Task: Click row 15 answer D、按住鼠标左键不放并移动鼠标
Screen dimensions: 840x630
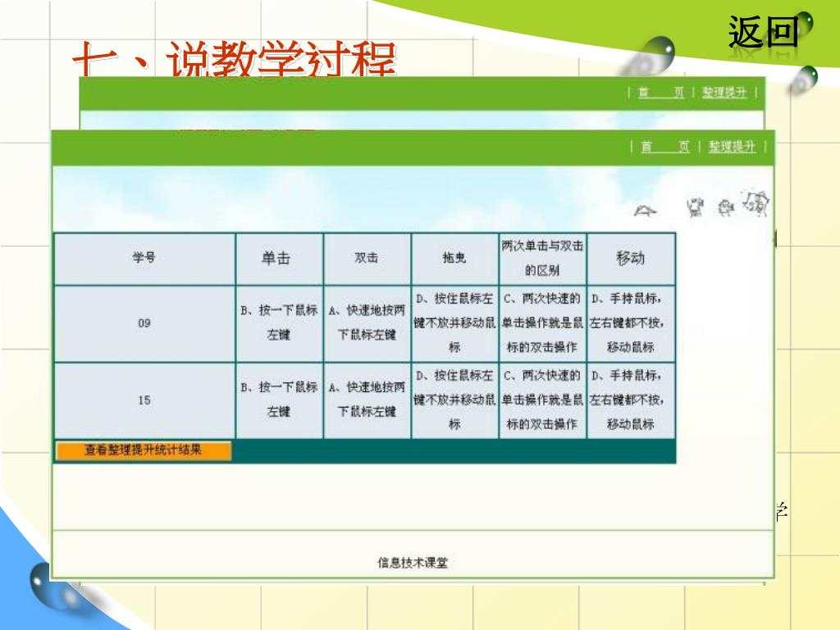Action: tap(454, 400)
